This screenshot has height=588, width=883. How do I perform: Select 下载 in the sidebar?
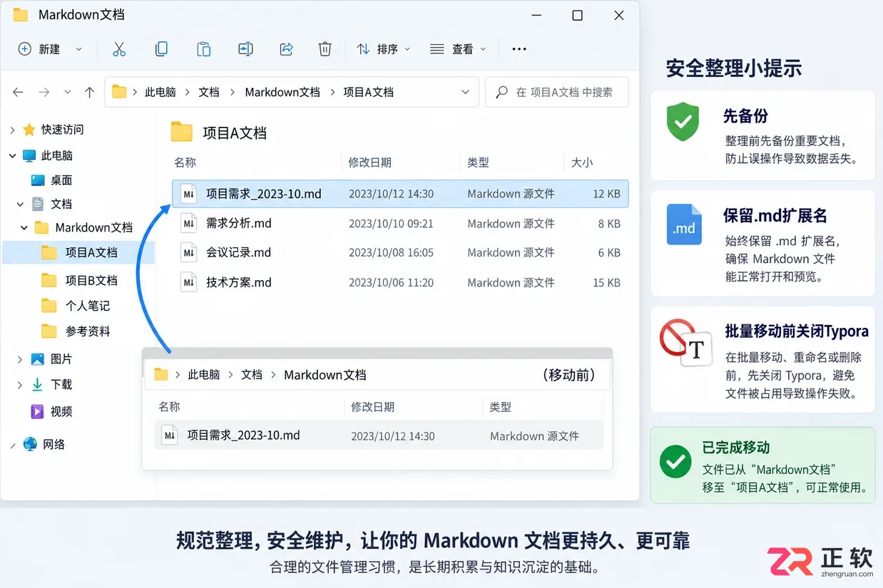click(x=61, y=385)
